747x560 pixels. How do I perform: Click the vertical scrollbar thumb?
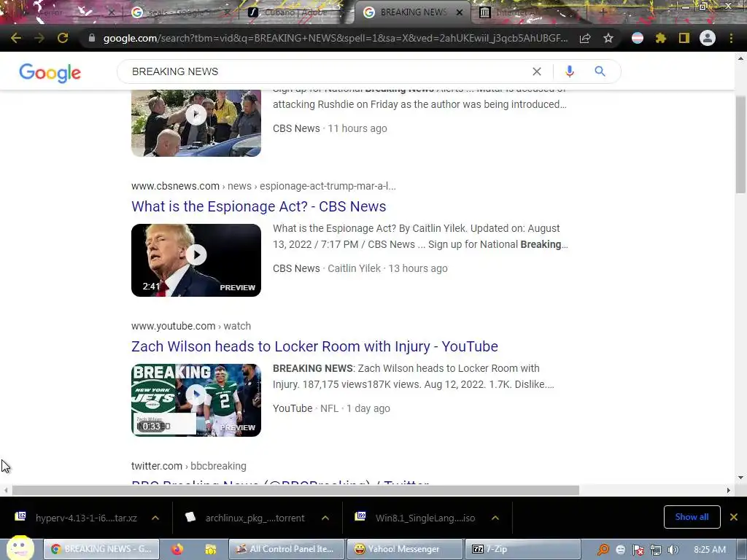click(x=740, y=144)
